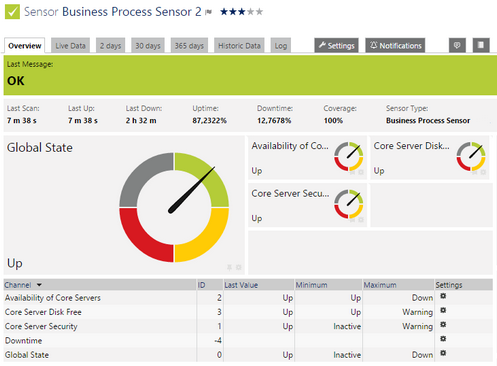Click the Notifications button
Image resolution: width=497 pixels, height=366 pixels.
[395, 45]
